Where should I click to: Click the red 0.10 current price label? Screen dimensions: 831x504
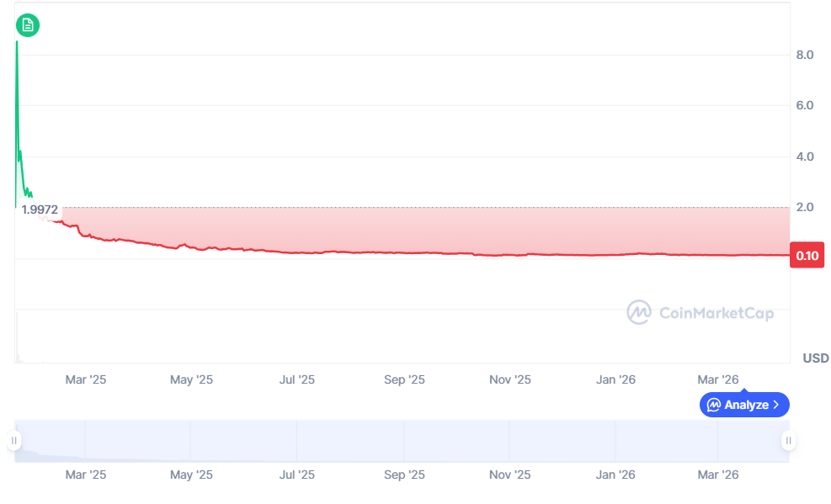click(807, 256)
